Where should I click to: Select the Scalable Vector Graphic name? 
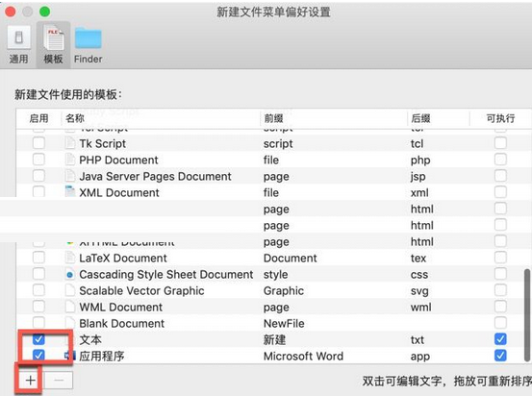[141, 290]
